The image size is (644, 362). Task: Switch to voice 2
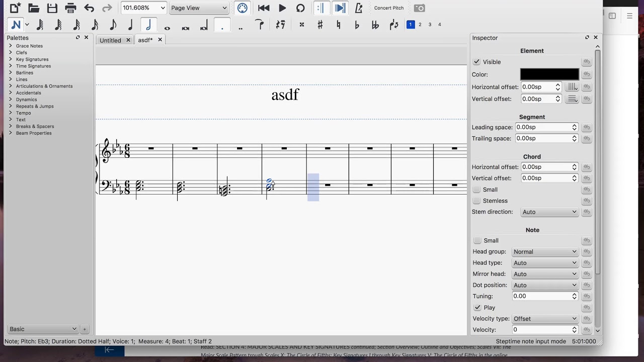pos(420,25)
